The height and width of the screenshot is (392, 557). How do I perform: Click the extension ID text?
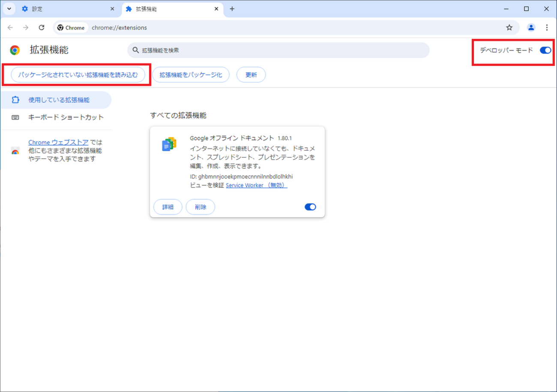(241, 176)
